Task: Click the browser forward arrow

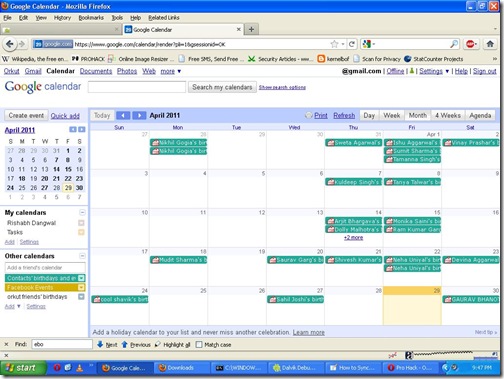Action: tap(22, 44)
